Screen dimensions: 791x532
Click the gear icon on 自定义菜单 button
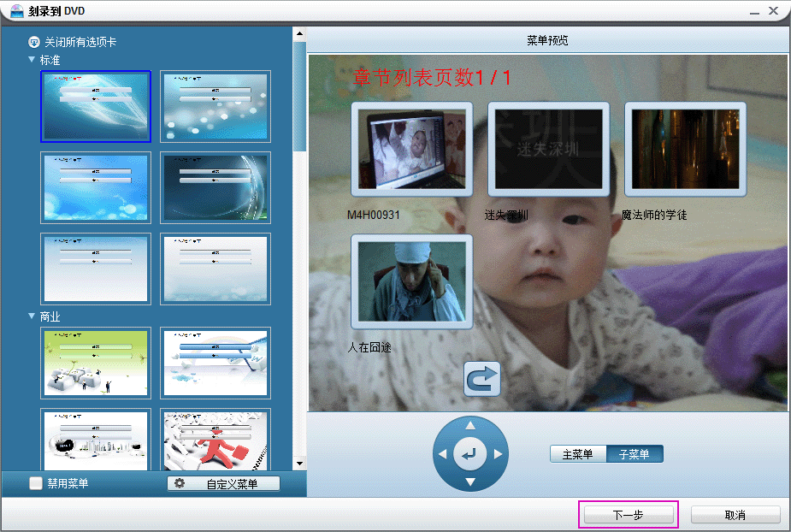pos(179,483)
